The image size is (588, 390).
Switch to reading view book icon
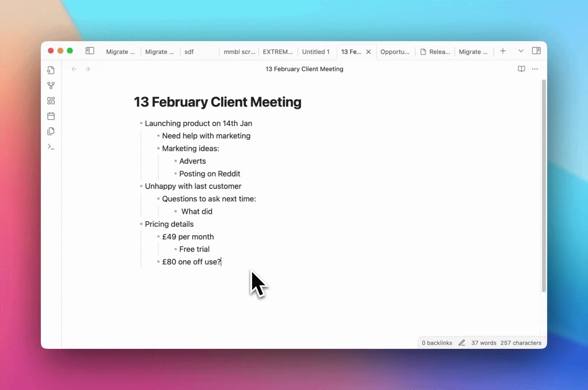[x=521, y=69]
